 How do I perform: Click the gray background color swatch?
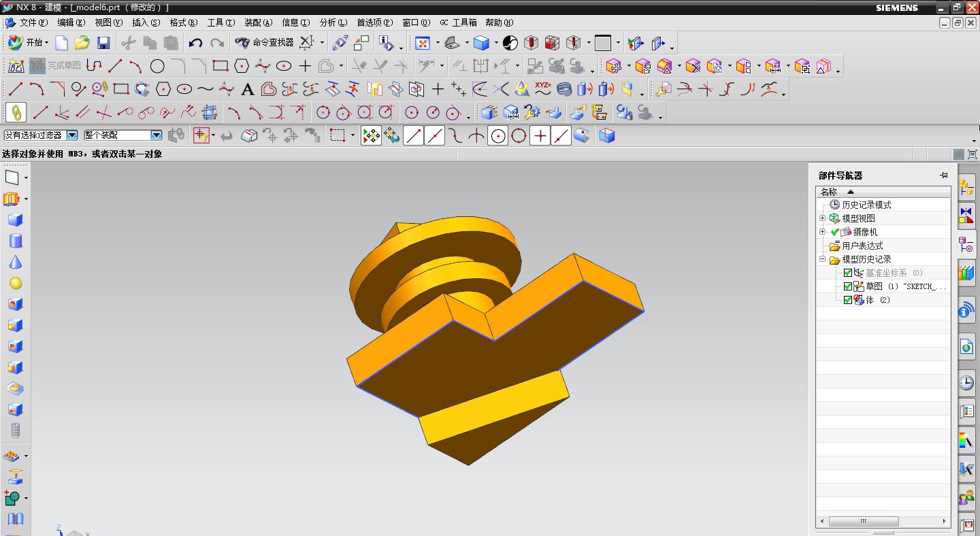[x=603, y=43]
